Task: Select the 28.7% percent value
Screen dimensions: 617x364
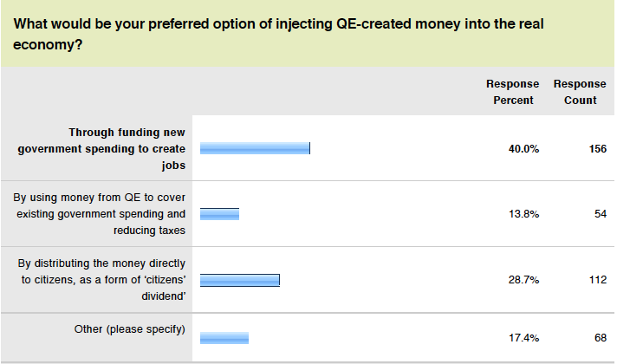Action: [x=523, y=280]
